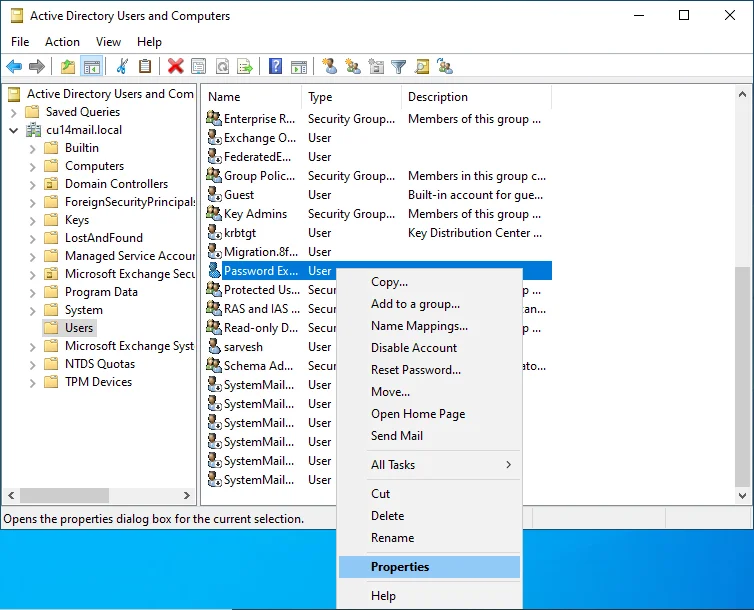754x610 pixels.
Task: Open the Help menu in menu bar
Action: (149, 42)
